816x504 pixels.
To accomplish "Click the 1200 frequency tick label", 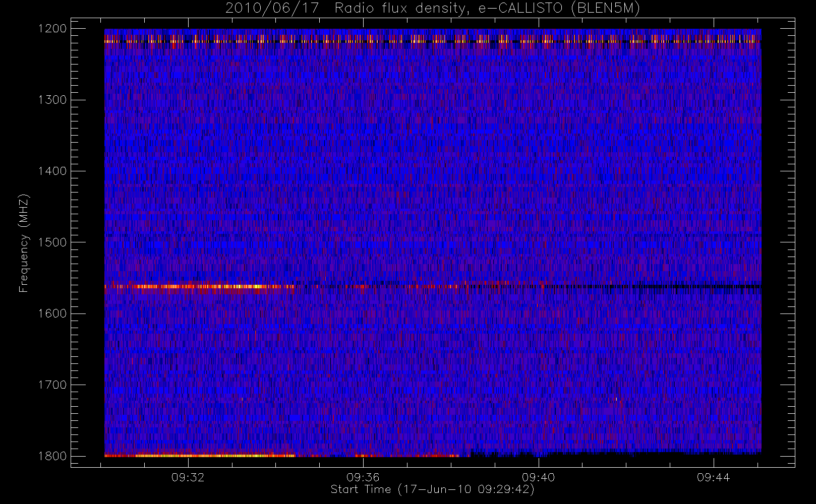I will pos(52,29).
